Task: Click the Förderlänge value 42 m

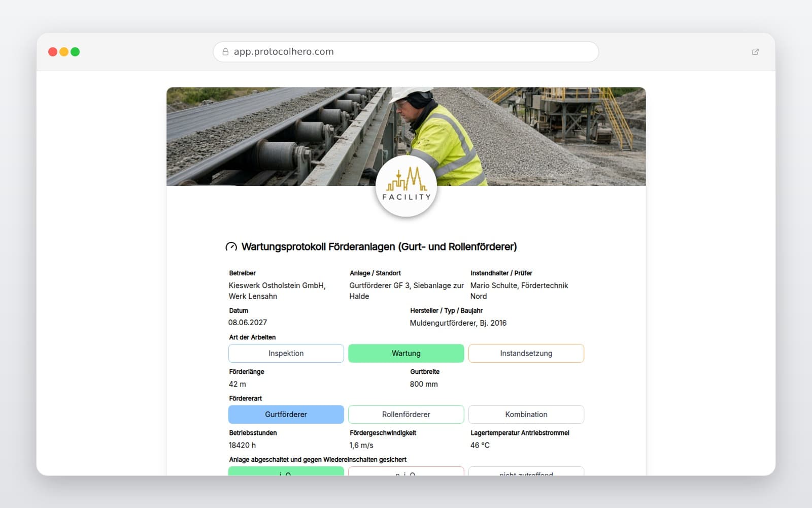Action: click(238, 384)
